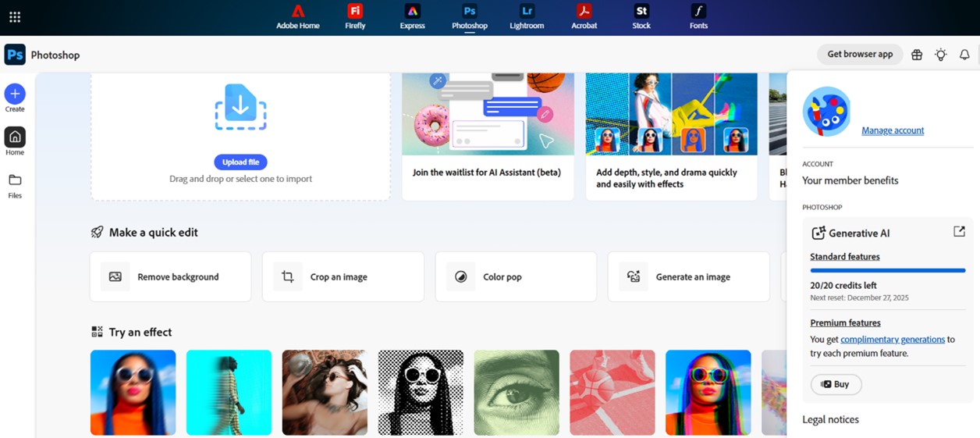The height and width of the screenshot is (438, 980).
Task: Open the apps grid launcher icon
Action: 15,16
